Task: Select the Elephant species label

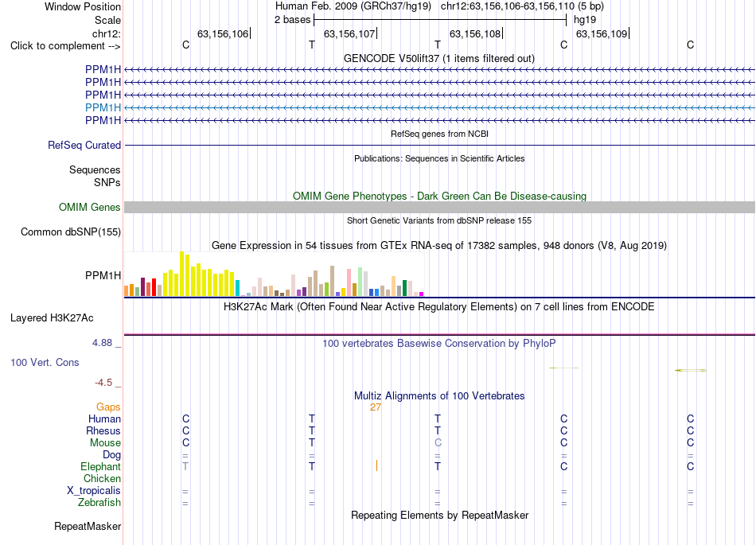Action: pos(100,466)
